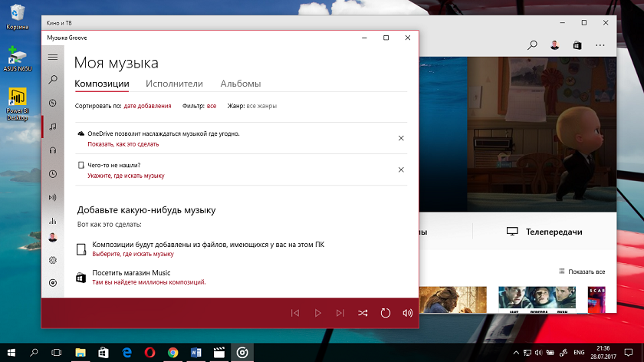The image size is (644, 362).
Task: Open Microsoft Store from taskbar
Action: [x=103, y=353]
